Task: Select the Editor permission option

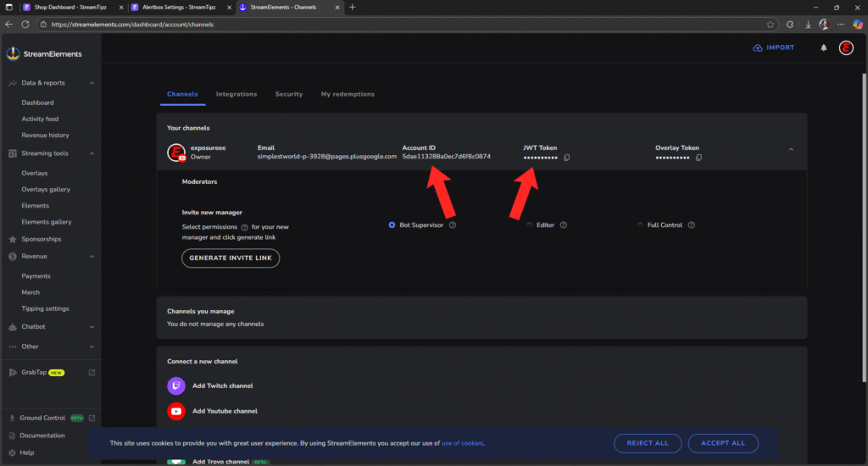Action: 530,225
